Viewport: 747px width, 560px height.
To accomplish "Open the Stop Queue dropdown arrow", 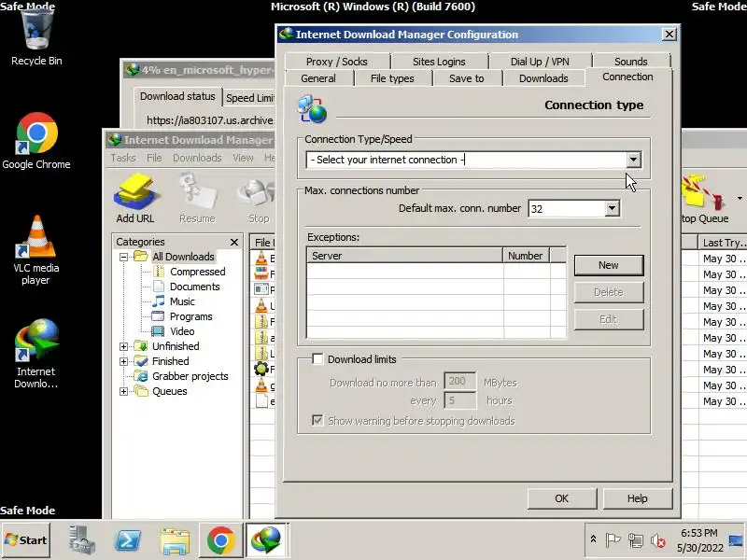I will (740, 198).
